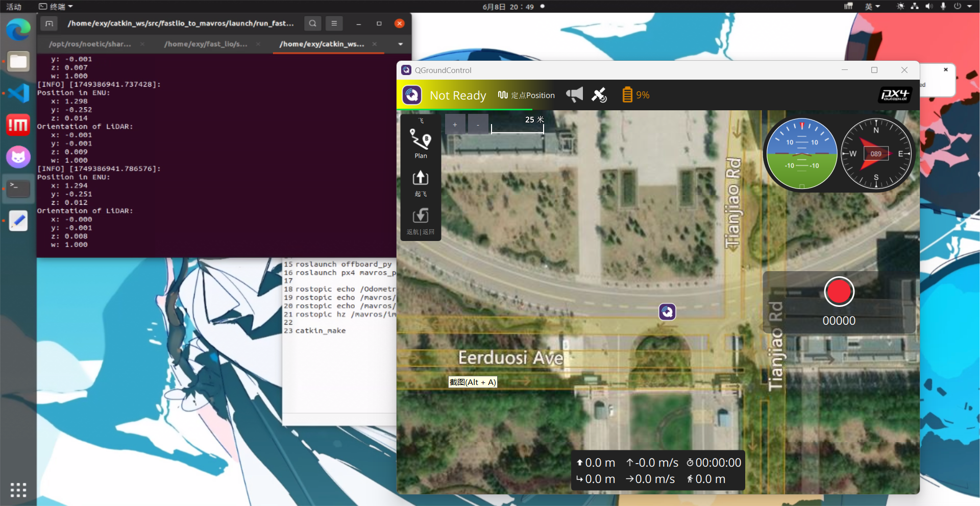Click the network icon in system tray
This screenshot has height=506, width=980.
click(x=915, y=7)
